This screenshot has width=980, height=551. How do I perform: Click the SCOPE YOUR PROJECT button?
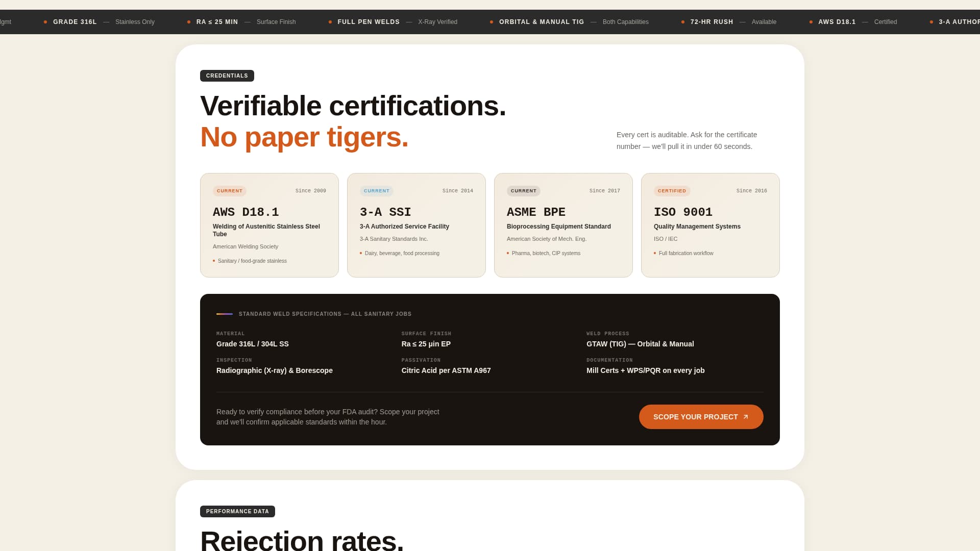701,417
